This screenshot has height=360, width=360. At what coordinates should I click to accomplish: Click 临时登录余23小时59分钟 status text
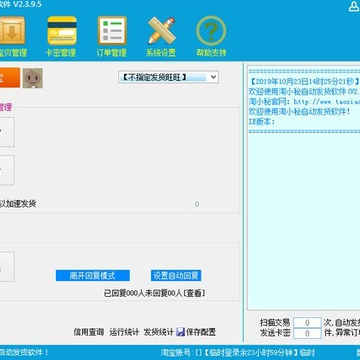coord(250,352)
